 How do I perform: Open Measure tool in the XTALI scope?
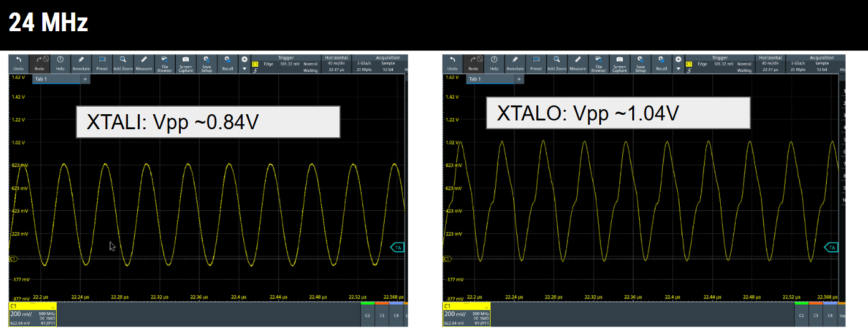pos(144,63)
